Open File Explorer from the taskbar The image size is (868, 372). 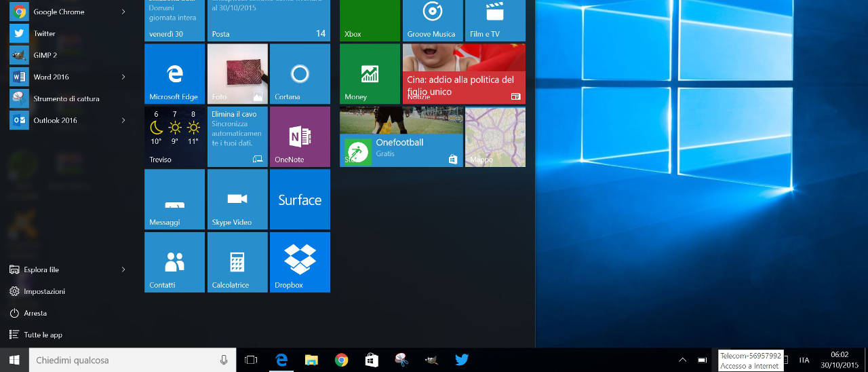pos(311,360)
